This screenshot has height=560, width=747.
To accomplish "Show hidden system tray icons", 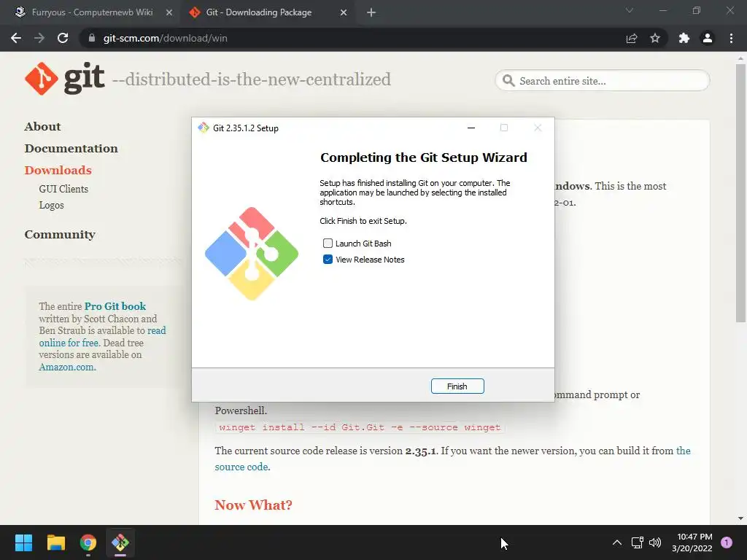I will click(617, 542).
